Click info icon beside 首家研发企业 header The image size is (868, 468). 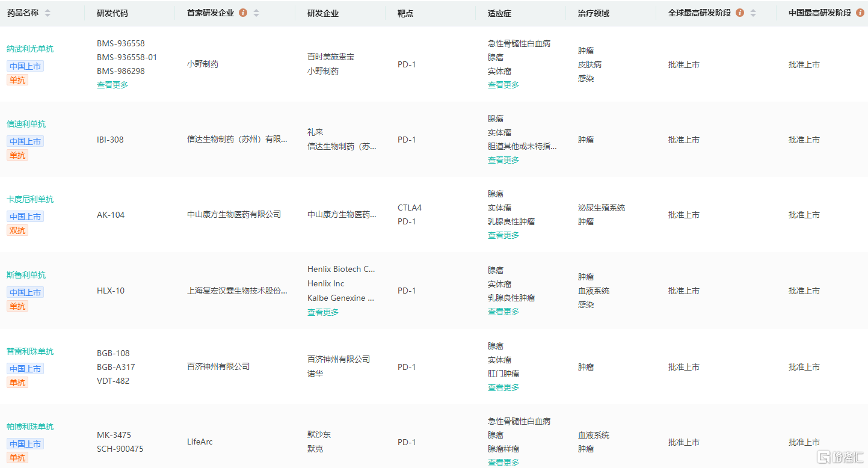click(243, 13)
